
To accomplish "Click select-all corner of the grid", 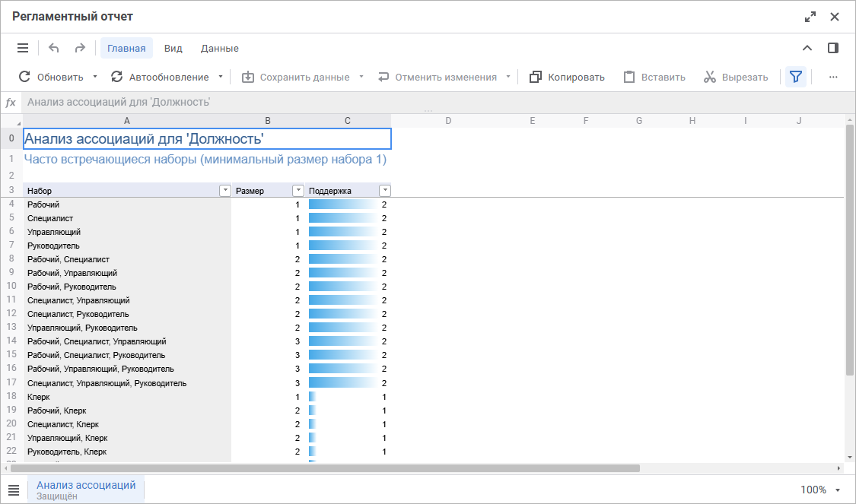I will point(11,121).
